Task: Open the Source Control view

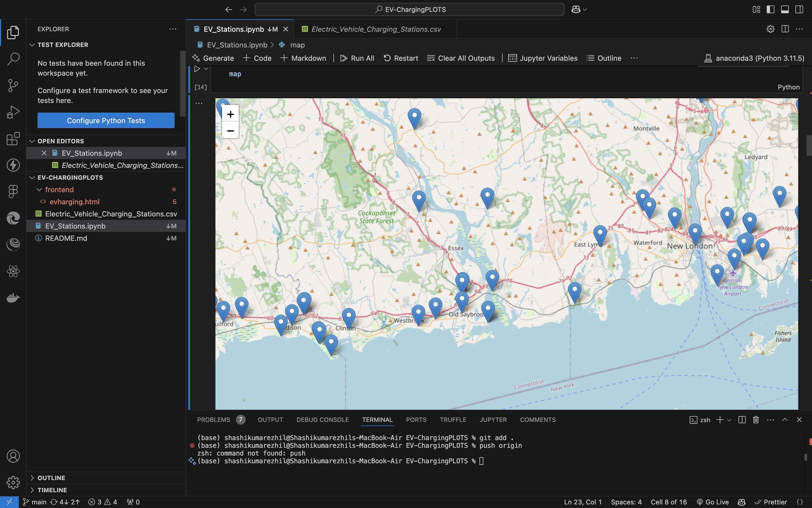Action: tap(13, 86)
